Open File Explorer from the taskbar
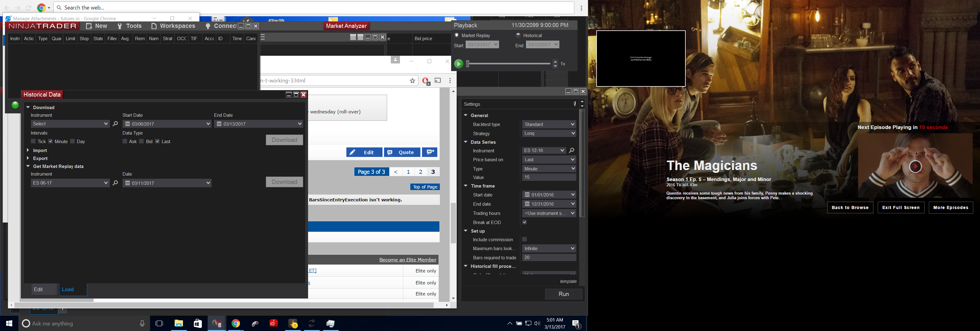This screenshot has width=980, height=331. point(179,323)
